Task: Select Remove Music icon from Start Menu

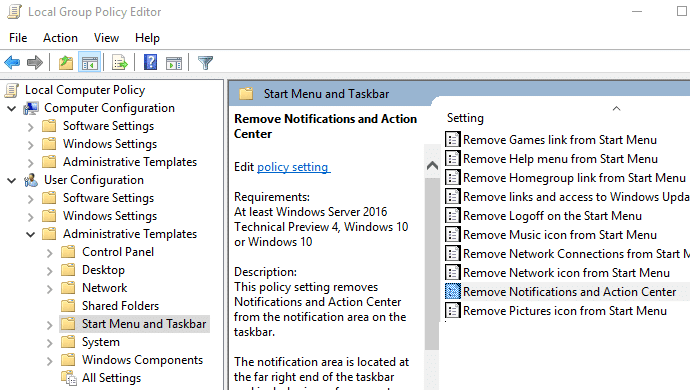Action: [560, 235]
